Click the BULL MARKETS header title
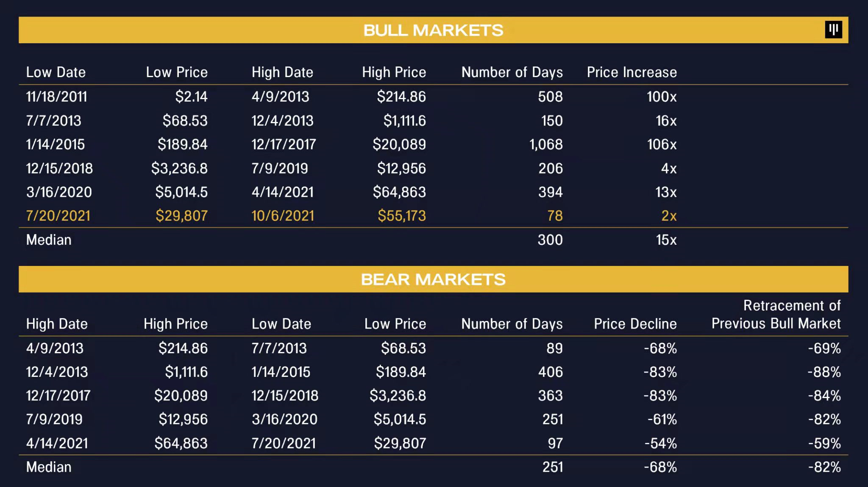The height and width of the screenshot is (487, 868). [433, 30]
